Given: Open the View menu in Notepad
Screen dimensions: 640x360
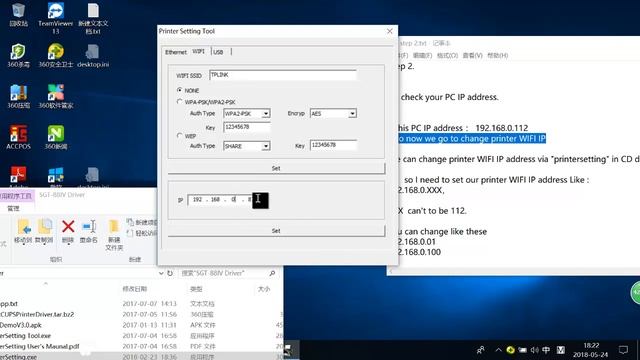Looking at the screenshot, I should coord(472,55).
